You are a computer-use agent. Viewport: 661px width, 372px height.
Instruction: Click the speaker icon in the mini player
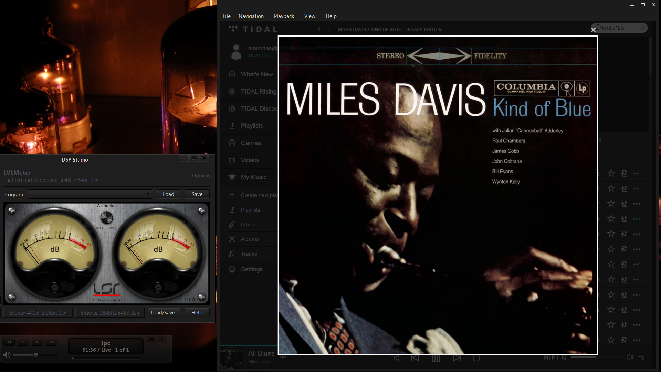[7, 355]
